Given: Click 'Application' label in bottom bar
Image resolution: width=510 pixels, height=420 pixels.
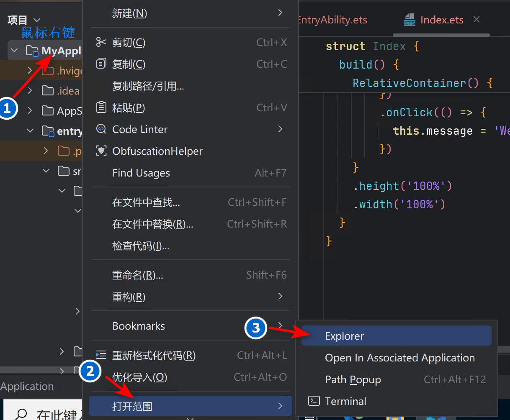Looking at the screenshot, I should coord(27,386).
